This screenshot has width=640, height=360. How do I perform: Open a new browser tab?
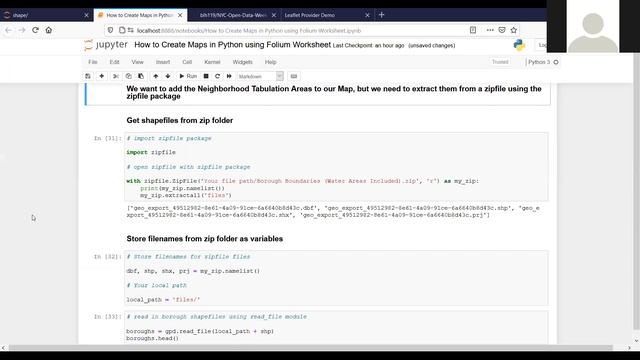coord(382,15)
